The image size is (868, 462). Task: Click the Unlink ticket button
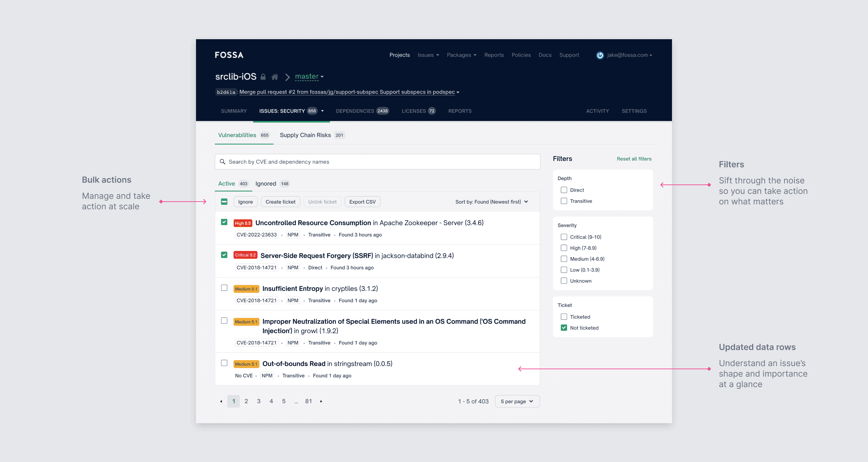pyautogui.click(x=322, y=202)
